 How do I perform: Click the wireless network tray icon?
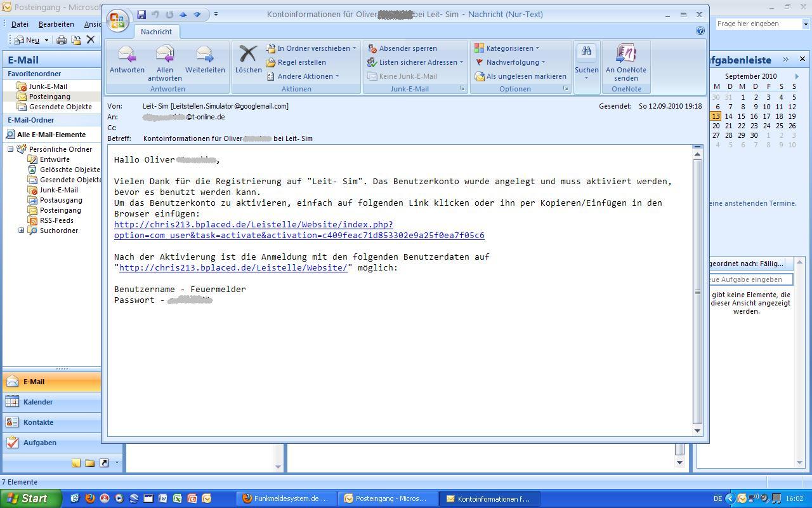752,498
